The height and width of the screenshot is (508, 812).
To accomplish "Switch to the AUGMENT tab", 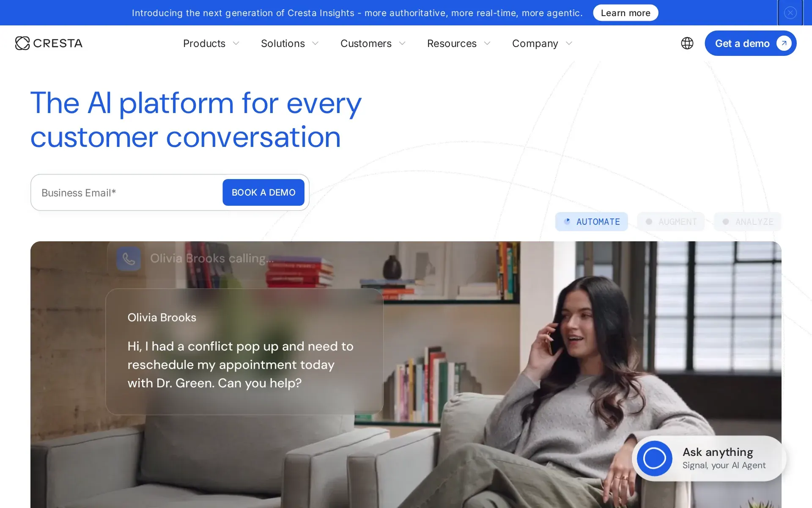I will tap(671, 222).
